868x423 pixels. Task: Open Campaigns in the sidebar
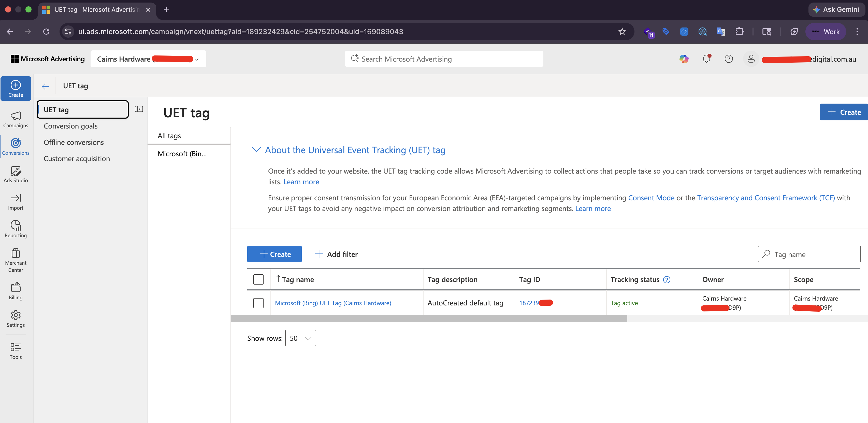pos(16,119)
